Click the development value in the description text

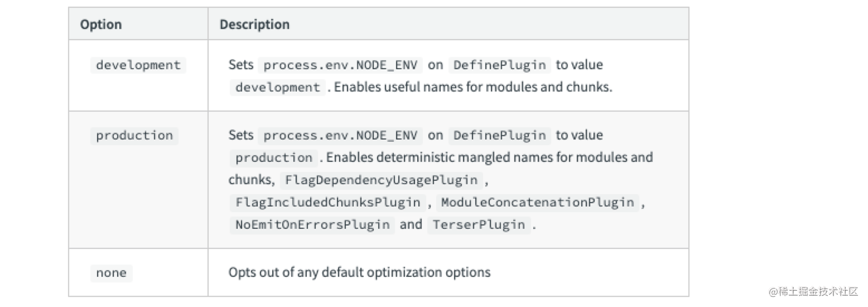[x=277, y=88]
